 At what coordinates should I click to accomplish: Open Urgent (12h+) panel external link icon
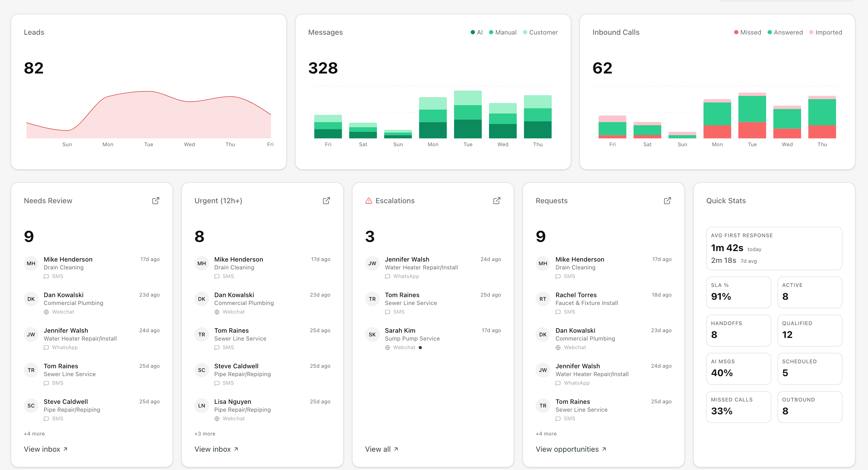coord(326,201)
